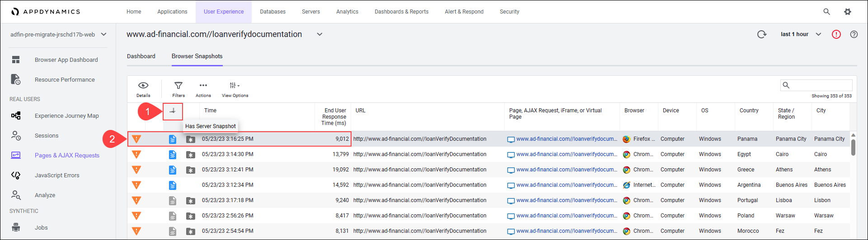Open the red alert indicator icon

[836, 34]
